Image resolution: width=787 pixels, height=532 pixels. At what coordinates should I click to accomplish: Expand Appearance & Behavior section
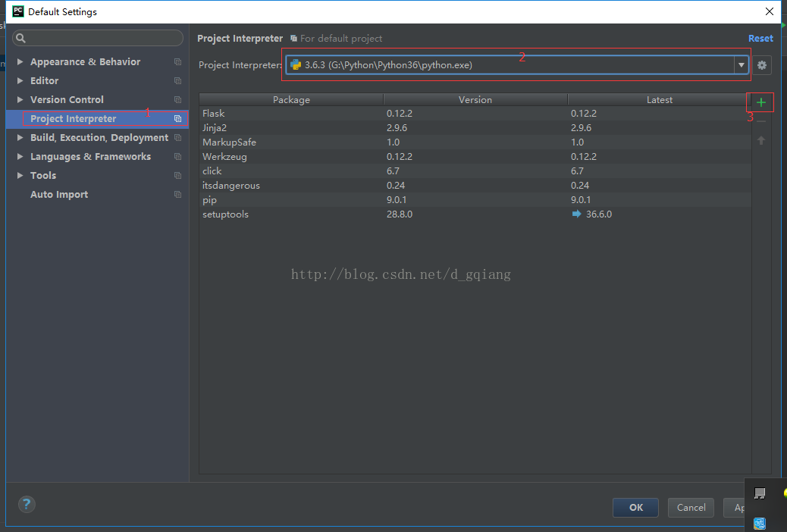coord(20,61)
